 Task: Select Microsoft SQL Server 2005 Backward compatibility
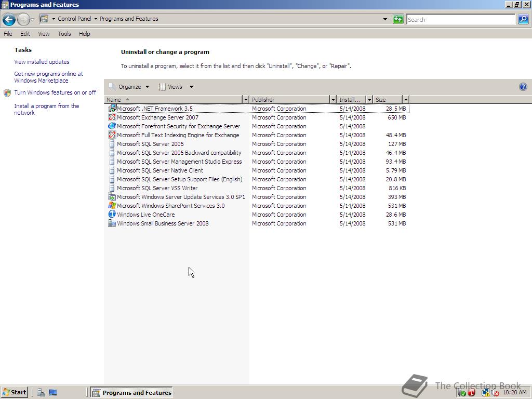click(179, 153)
